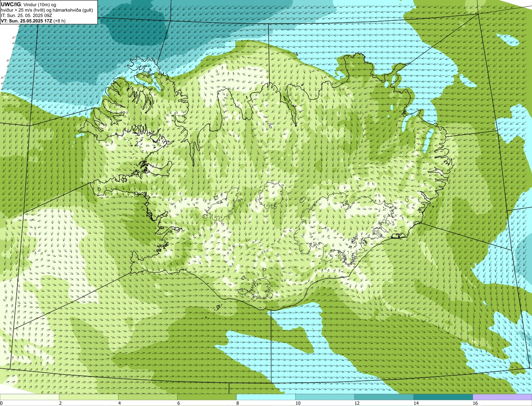
Task: Click the '6' label on the color scale
Action: (178, 403)
